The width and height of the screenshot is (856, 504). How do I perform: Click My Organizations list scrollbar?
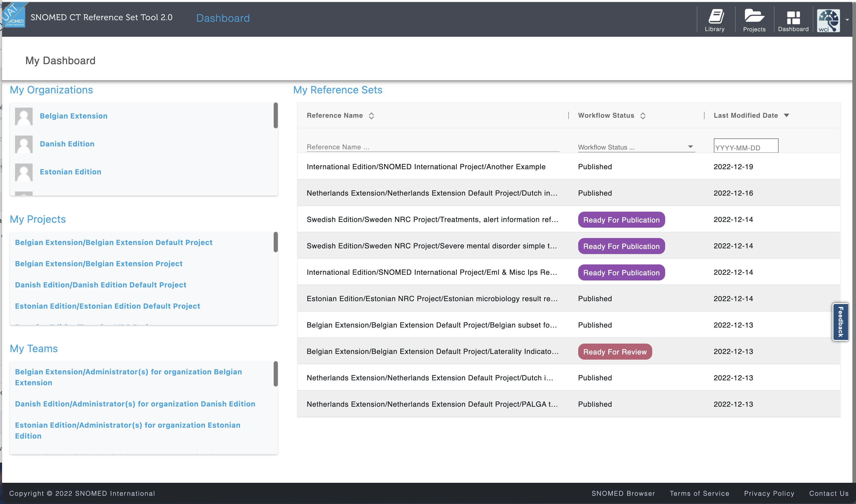275,115
